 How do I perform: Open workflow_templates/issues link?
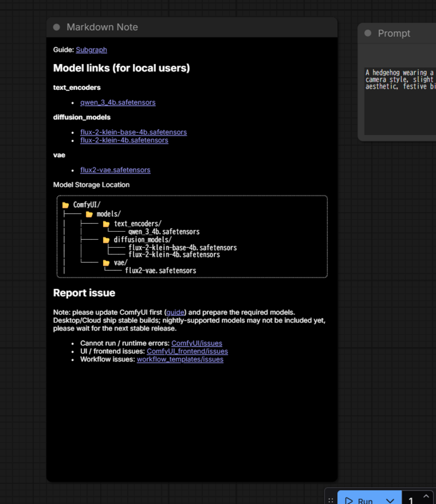click(180, 359)
